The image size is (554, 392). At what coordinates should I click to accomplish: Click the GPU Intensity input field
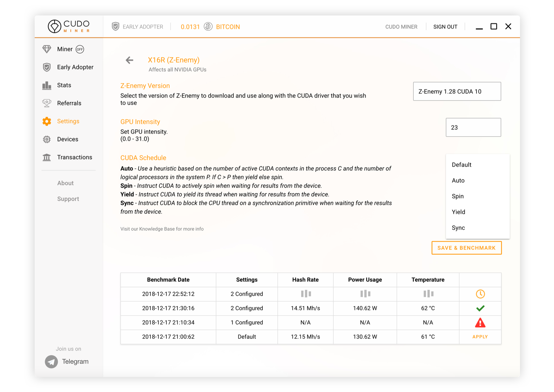(473, 127)
